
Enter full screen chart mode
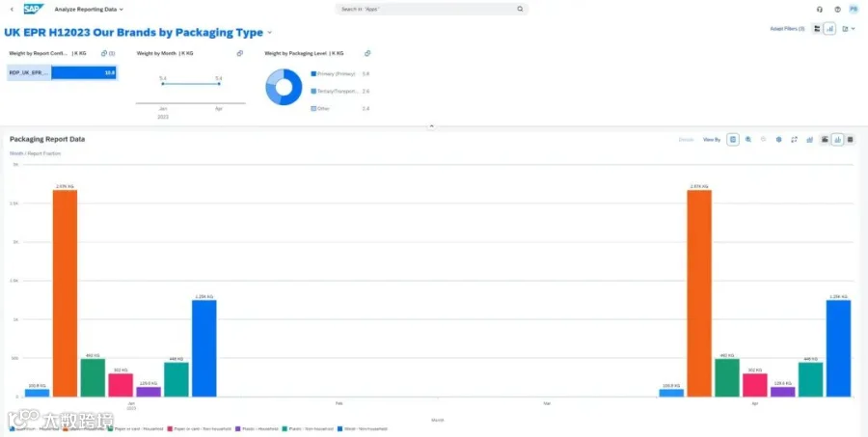point(795,140)
